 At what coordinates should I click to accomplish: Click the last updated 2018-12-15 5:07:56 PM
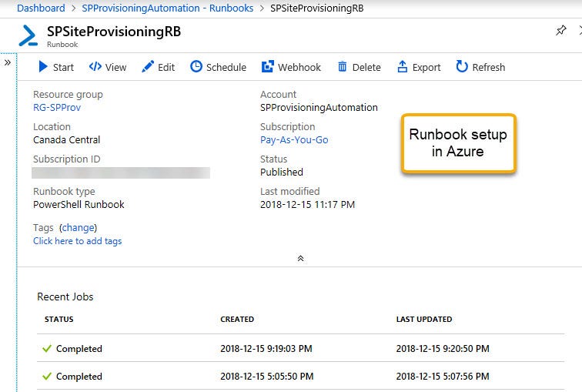(x=443, y=377)
